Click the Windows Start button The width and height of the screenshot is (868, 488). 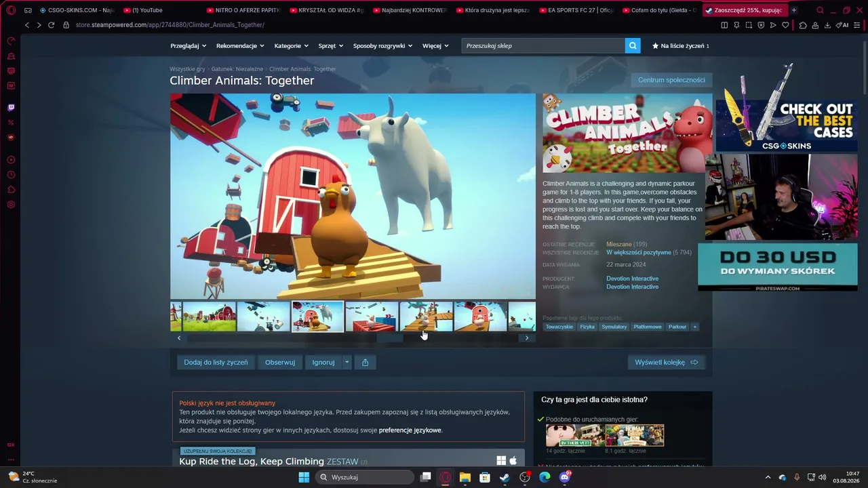point(304,477)
